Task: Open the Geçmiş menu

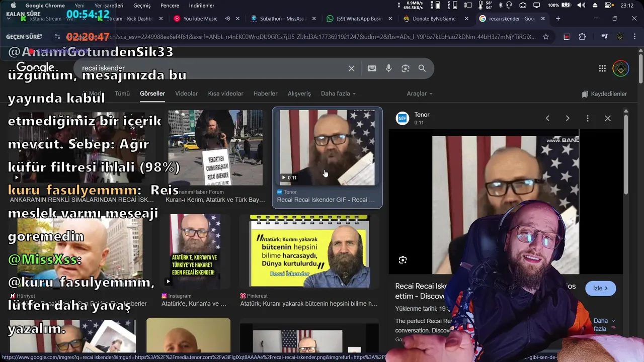Action: (142, 6)
